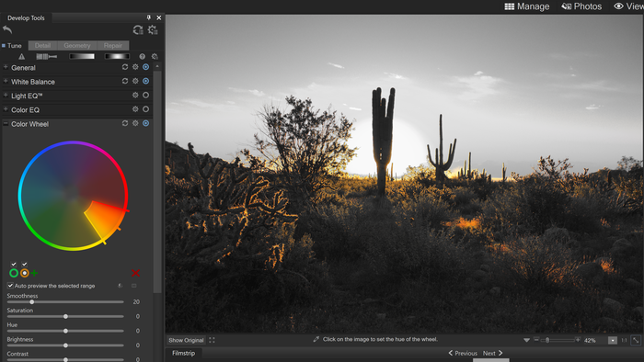644x362 pixels.
Task: Switch to Photos mode
Action: [581, 6]
